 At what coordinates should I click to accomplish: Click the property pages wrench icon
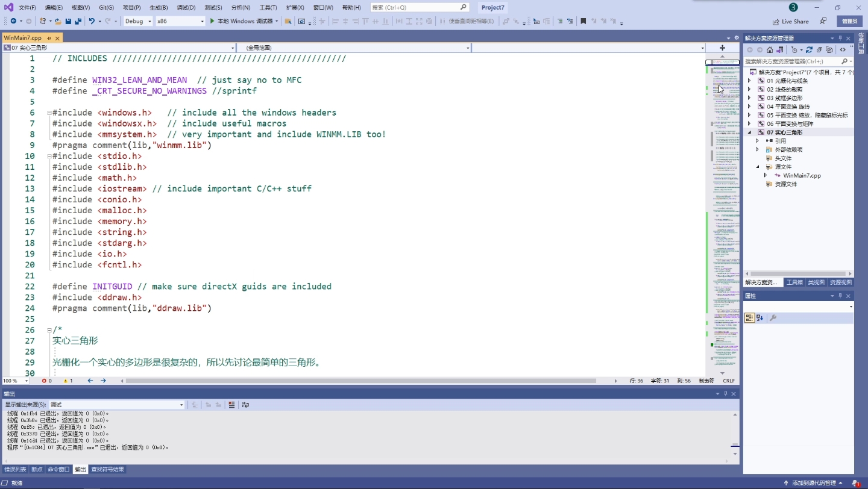click(773, 317)
